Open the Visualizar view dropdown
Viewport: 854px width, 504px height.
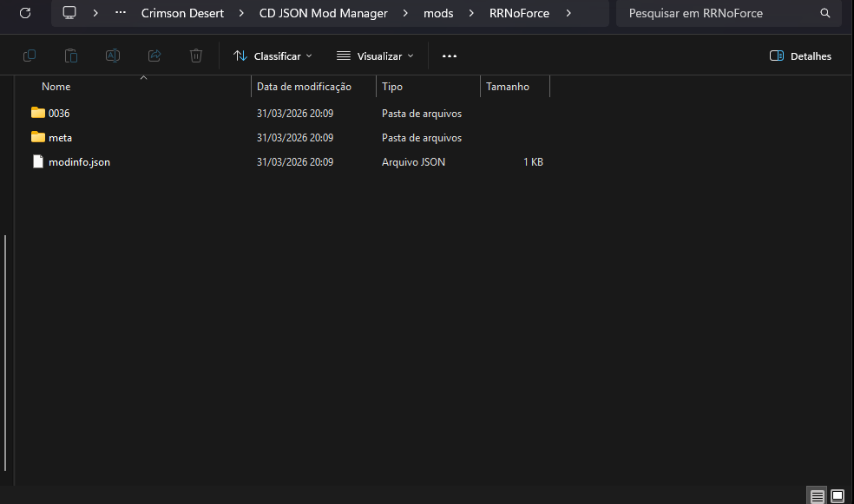point(375,56)
